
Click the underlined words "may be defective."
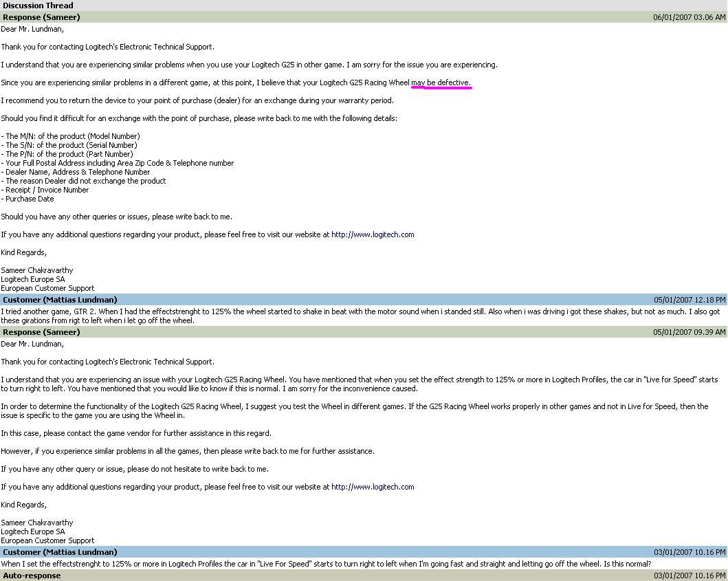pyautogui.click(x=441, y=83)
